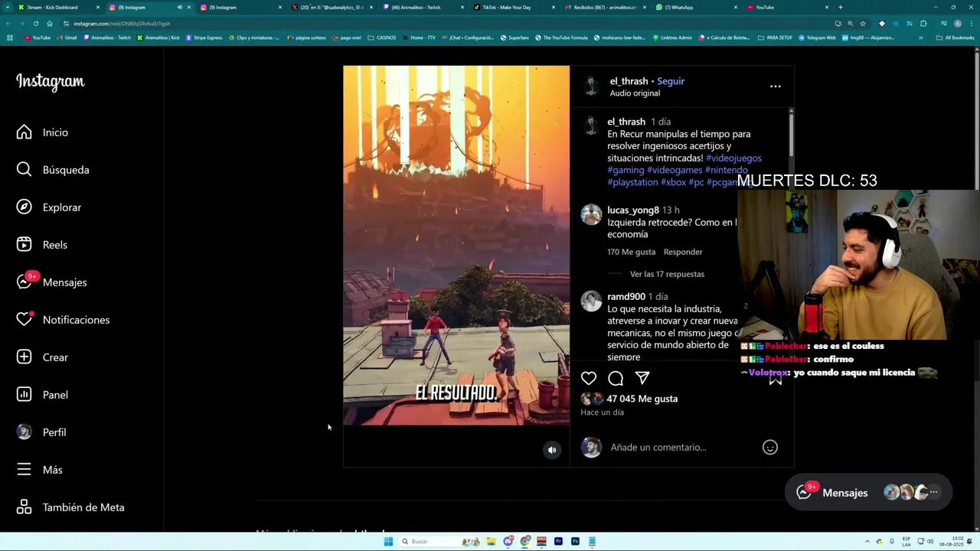The height and width of the screenshot is (551, 980).
Task: Switch to TikTok - Make Your Day tab
Action: (x=514, y=7)
